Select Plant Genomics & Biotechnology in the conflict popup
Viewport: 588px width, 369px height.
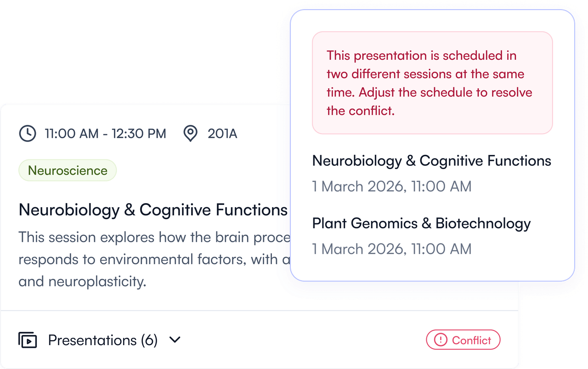coord(421,223)
